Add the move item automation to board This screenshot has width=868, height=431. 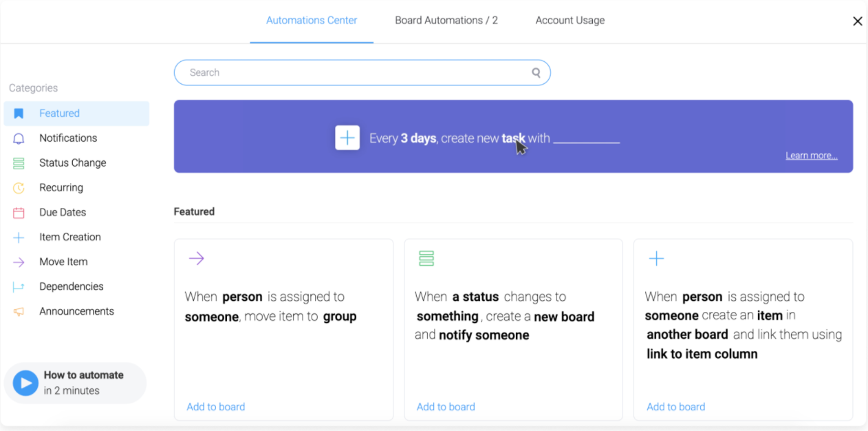[x=215, y=407]
